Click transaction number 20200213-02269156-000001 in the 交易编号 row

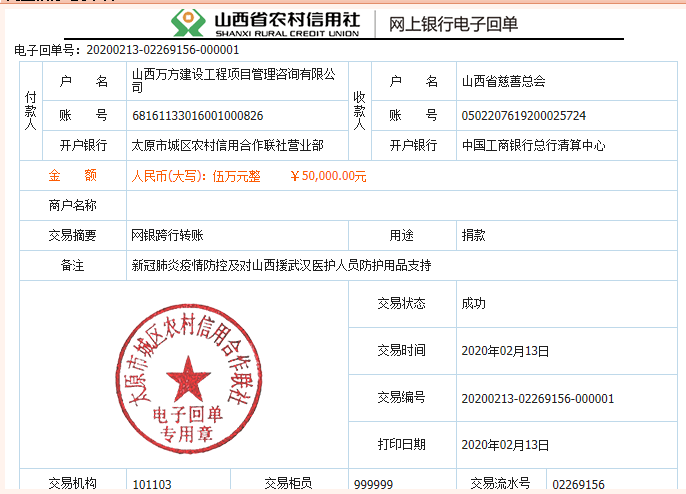[537, 398]
